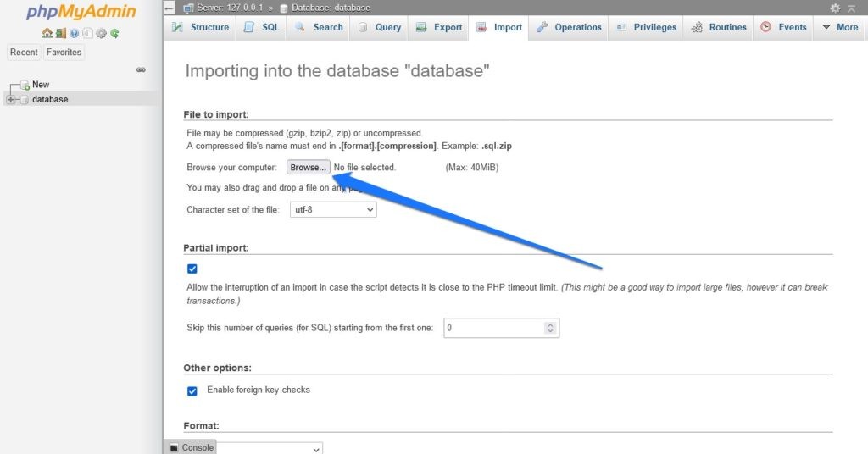This screenshot has height=454, width=868.
Task: Open the More tab dropdown
Action: [839, 27]
